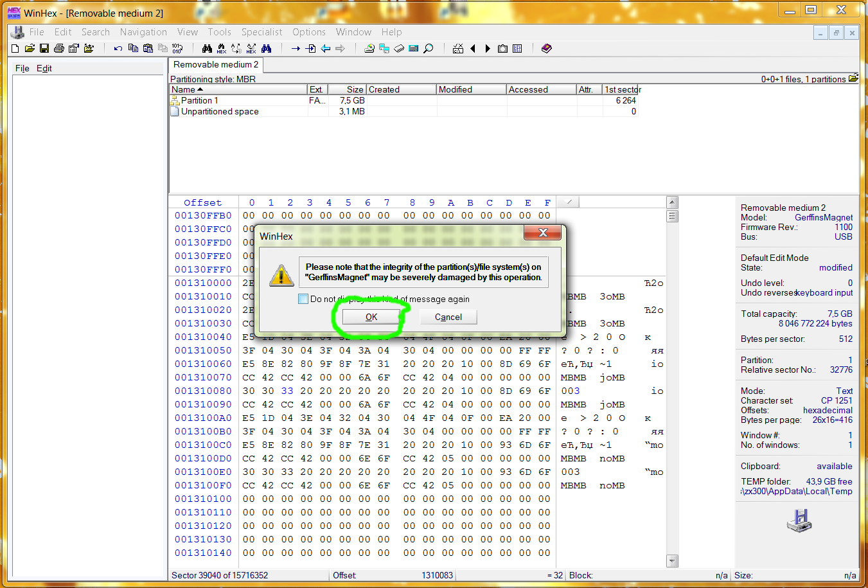Image resolution: width=868 pixels, height=588 pixels.
Task: Click the New file toolbar icon
Action: point(15,48)
